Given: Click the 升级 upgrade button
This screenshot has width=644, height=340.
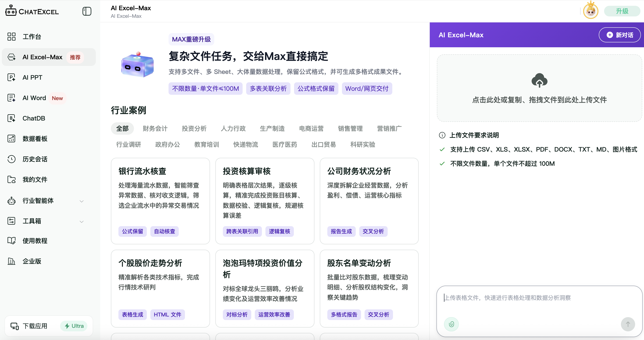Looking at the screenshot, I should (622, 11).
